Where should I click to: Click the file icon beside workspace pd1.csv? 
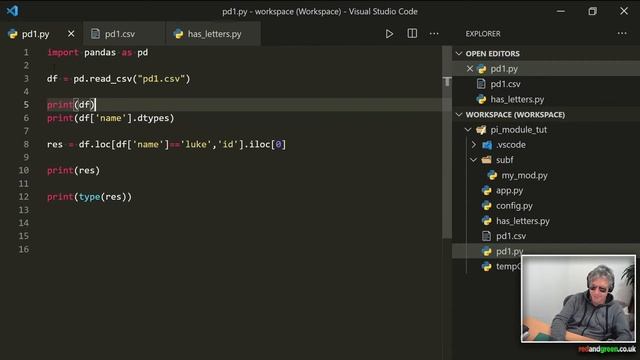point(486,236)
